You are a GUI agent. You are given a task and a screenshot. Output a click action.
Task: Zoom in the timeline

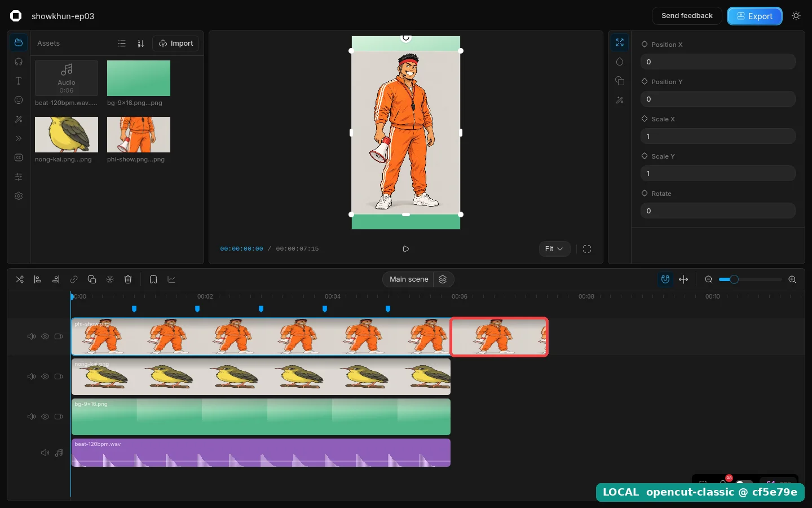(792, 279)
